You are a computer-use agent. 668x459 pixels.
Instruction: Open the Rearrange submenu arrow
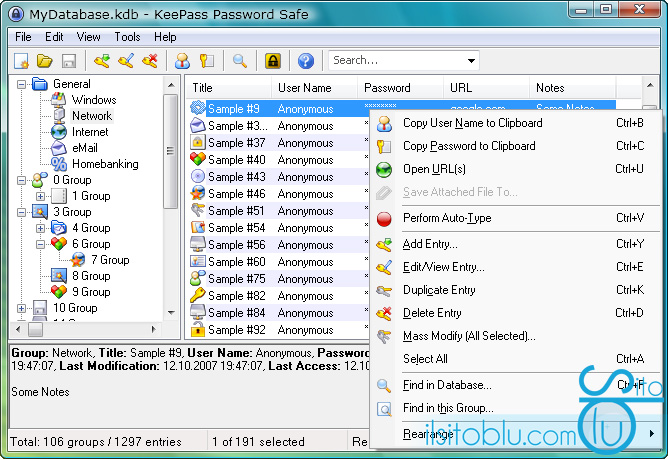point(651,434)
